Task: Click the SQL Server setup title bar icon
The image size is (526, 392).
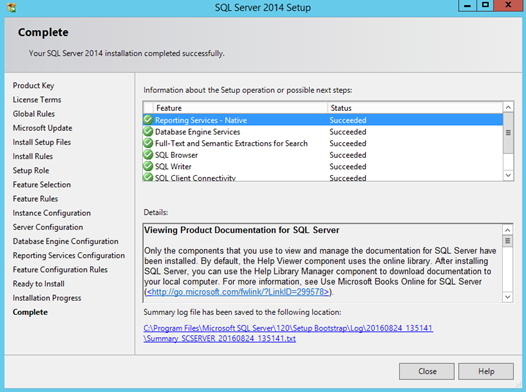Action: point(11,7)
